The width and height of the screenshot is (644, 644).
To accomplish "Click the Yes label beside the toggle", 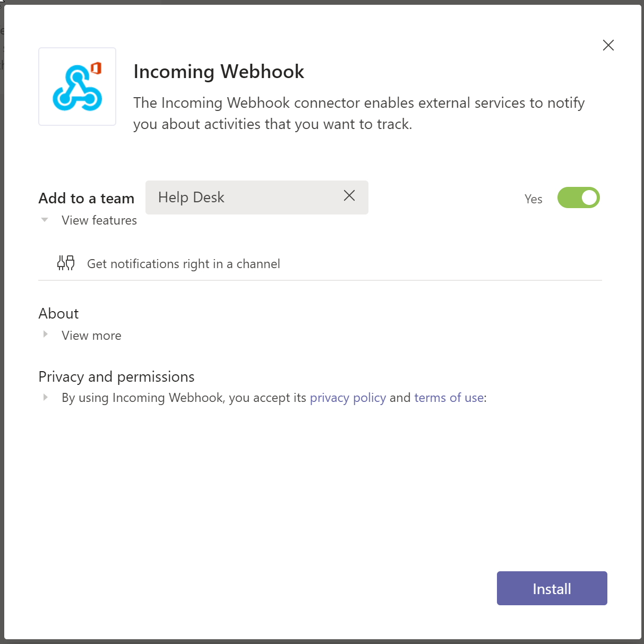I will coord(533,199).
